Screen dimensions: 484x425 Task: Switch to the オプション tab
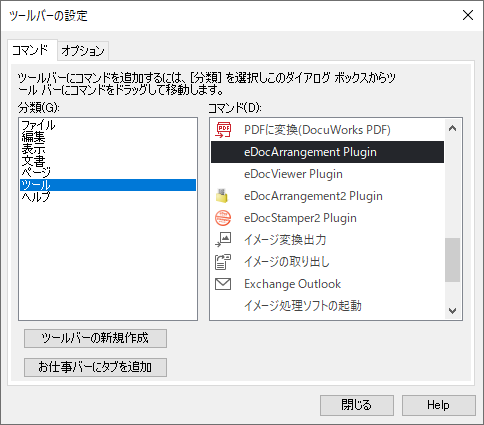click(x=83, y=51)
